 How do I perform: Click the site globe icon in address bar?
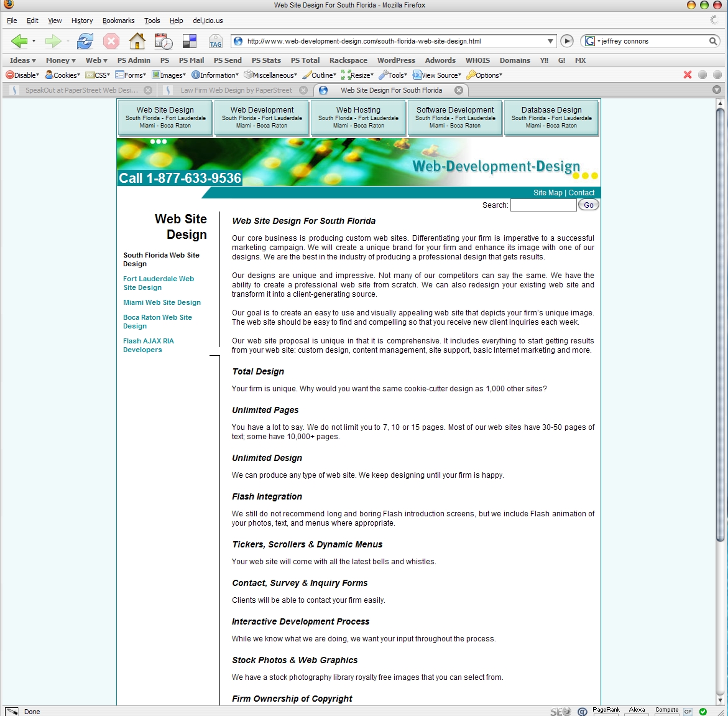point(238,41)
